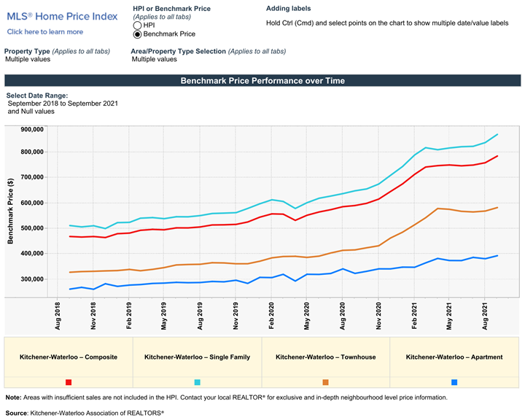Click the MLS Home Price Index title
Viewport: 525px width, 420px height.
pyautogui.click(x=62, y=17)
